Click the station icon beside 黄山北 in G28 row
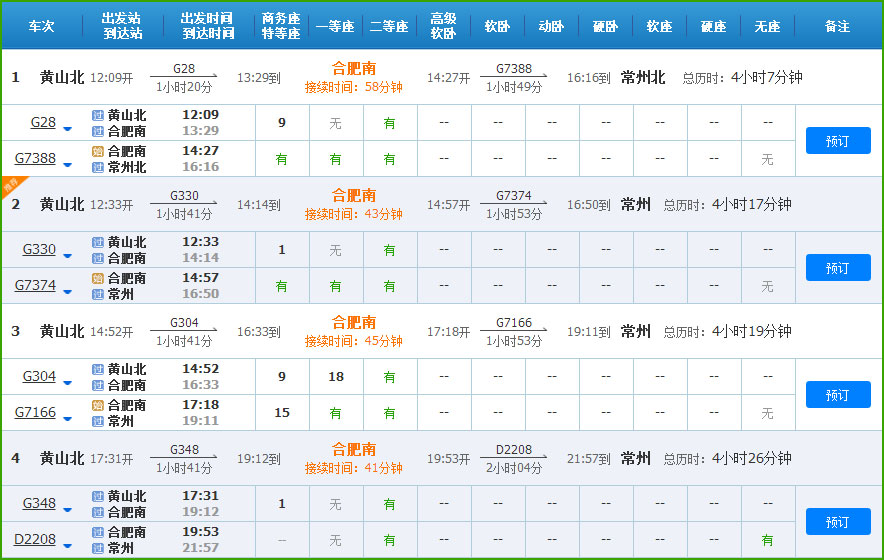 [x=98, y=115]
